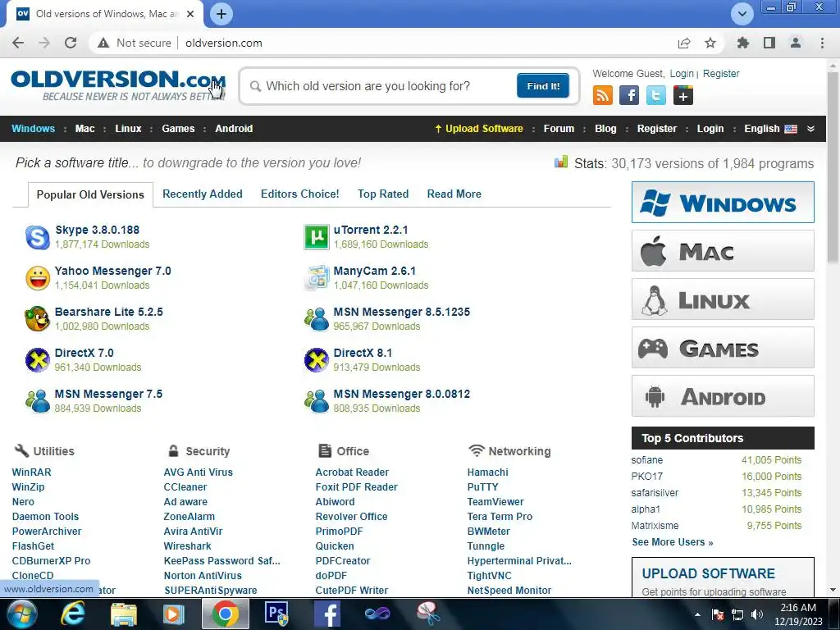Click the RSS feed icon
The width and height of the screenshot is (840, 630).
tap(603, 95)
